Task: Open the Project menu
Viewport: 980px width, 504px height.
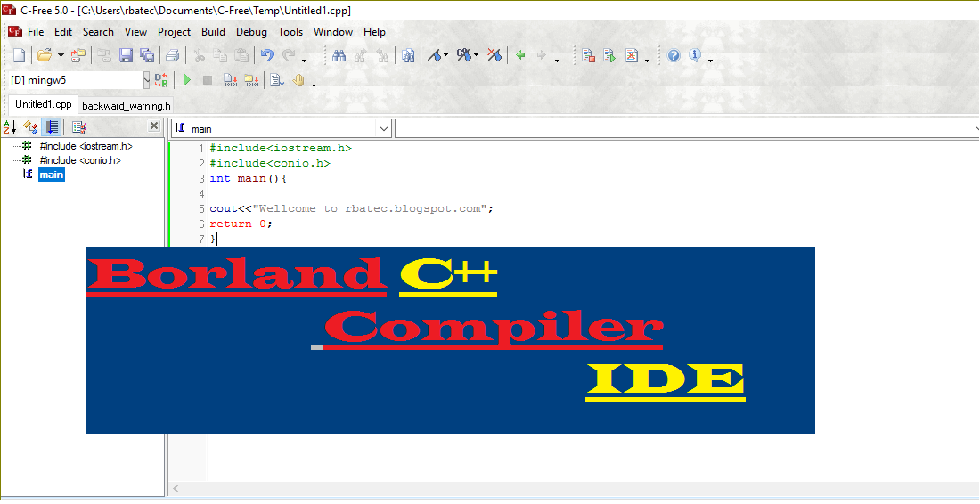Action: pyautogui.click(x=174, y=32)
